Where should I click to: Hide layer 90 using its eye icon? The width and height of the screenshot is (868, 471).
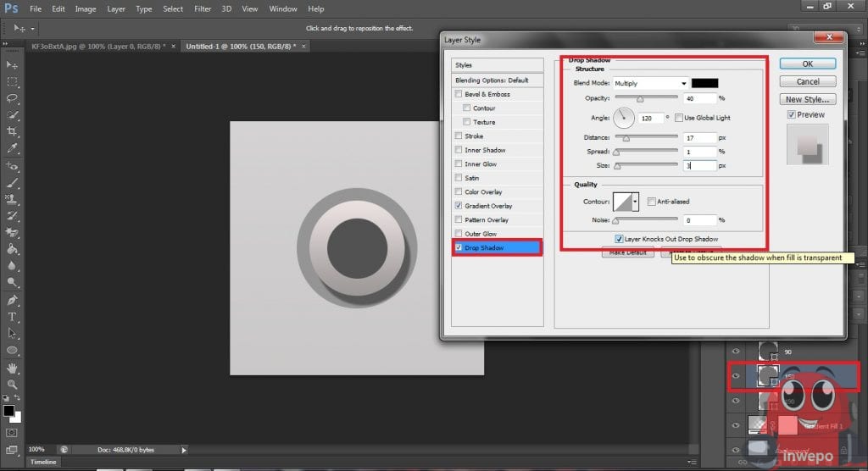(x=736, y=351)
